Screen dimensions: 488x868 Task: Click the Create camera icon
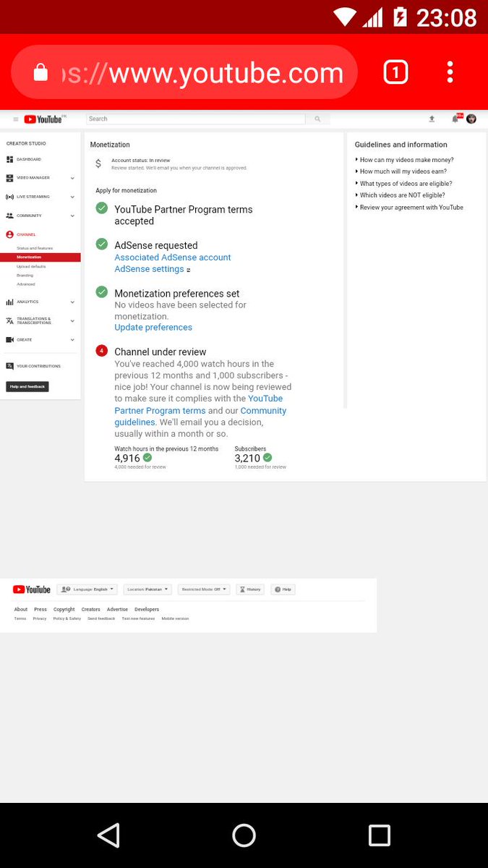coord(10,339)
